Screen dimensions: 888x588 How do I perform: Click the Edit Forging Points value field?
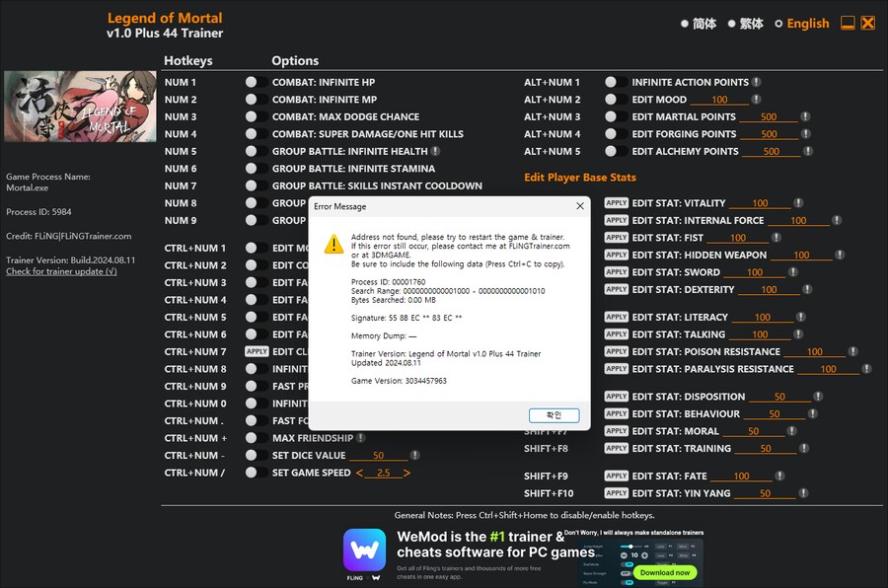[769, 134]
